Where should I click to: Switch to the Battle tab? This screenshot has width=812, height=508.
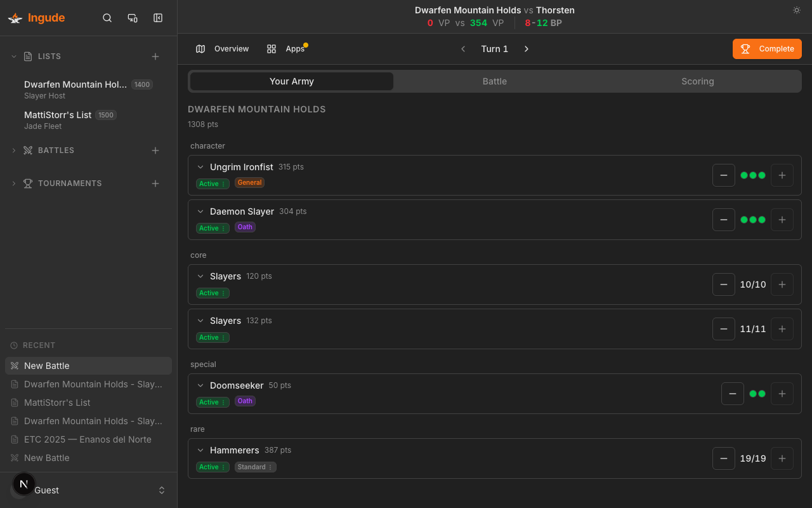[495, 81]
